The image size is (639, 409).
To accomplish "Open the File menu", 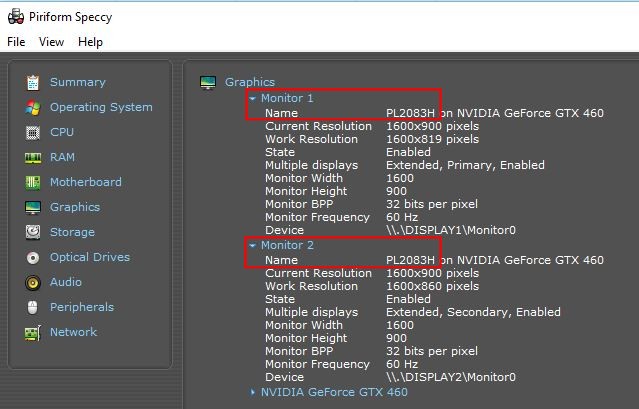I will click(x=16, y=42).
